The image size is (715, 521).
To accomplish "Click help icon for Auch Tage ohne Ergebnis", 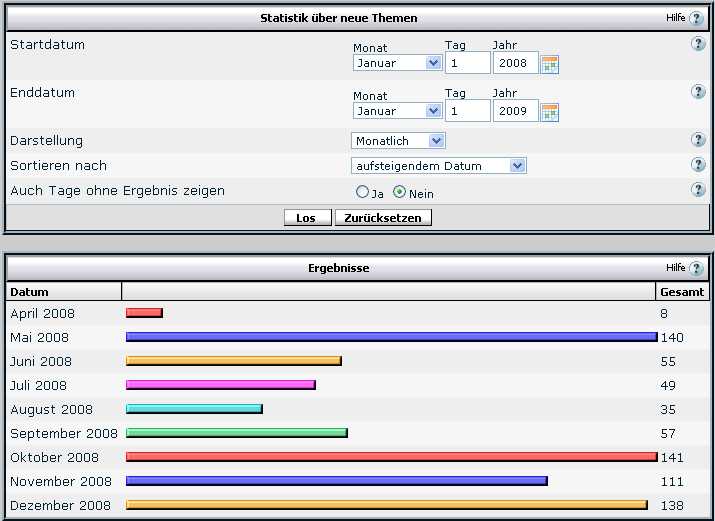I will pos(698,190).
